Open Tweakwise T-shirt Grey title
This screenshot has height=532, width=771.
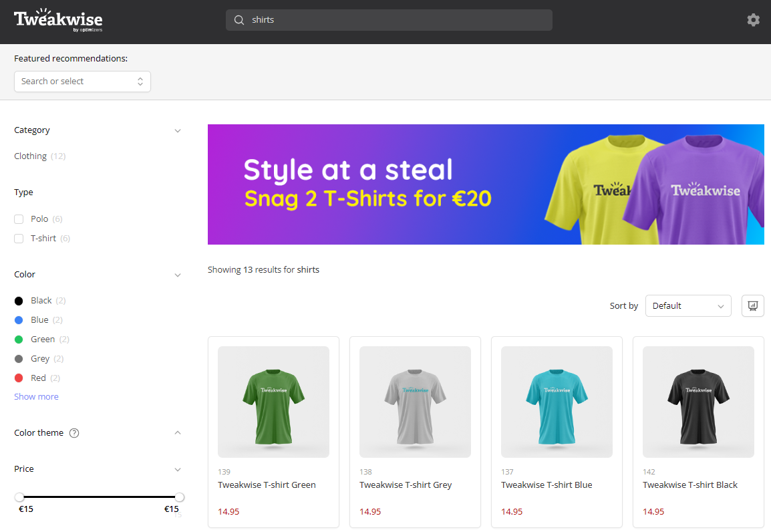[405, 485]
